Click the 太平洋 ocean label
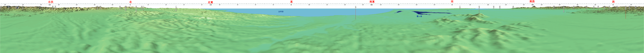Screen dimensions: 644x53 (x=281, y=12)
